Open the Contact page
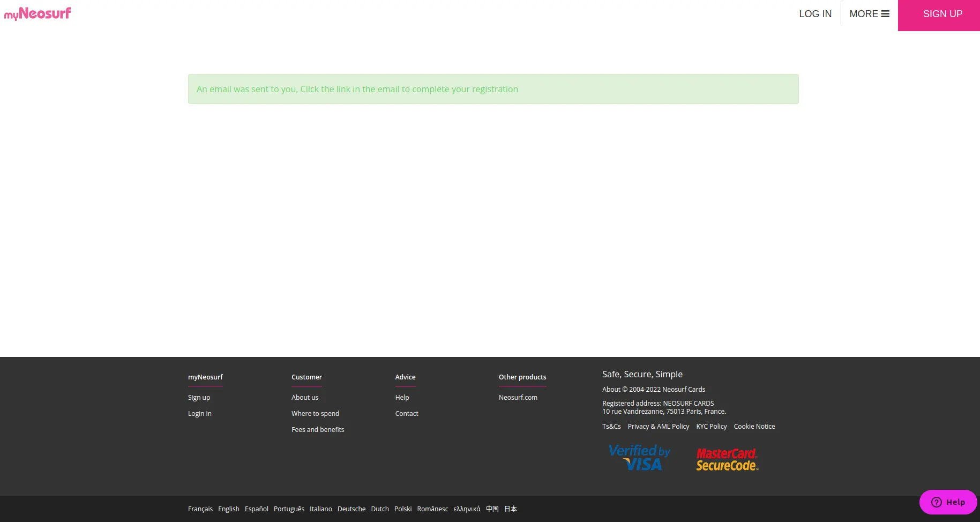This screenshot has width=980, height=522. [407, 414]
